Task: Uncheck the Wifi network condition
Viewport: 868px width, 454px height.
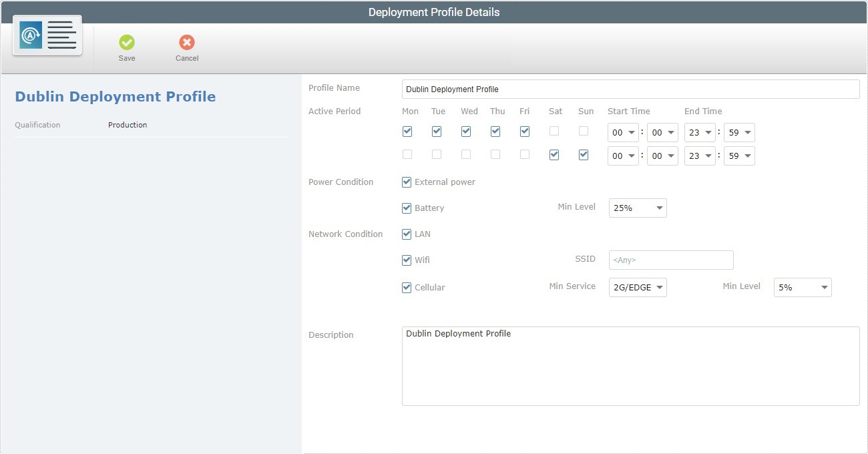Action: coord(407,260)
